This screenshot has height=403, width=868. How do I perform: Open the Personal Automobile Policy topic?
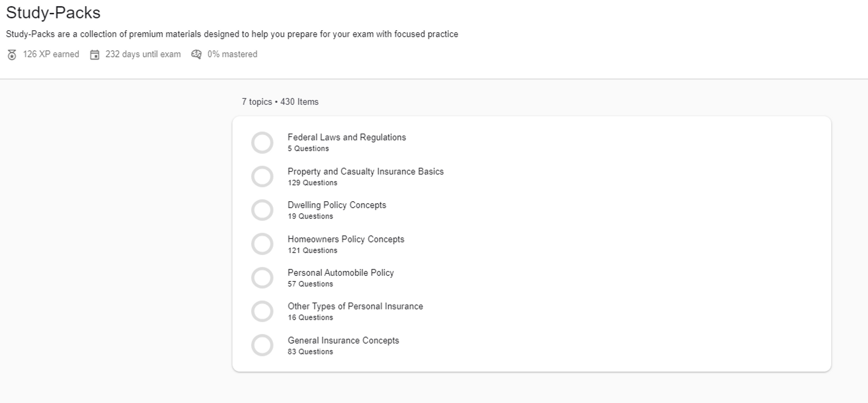tap(340, 273)
